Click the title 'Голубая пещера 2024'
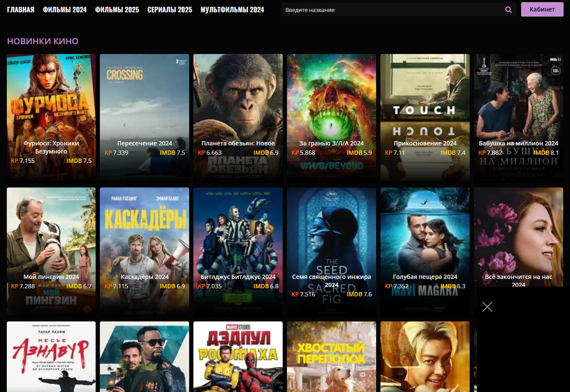Image resolution: width=570 pixels, height=392 pixels. [425, 277]
